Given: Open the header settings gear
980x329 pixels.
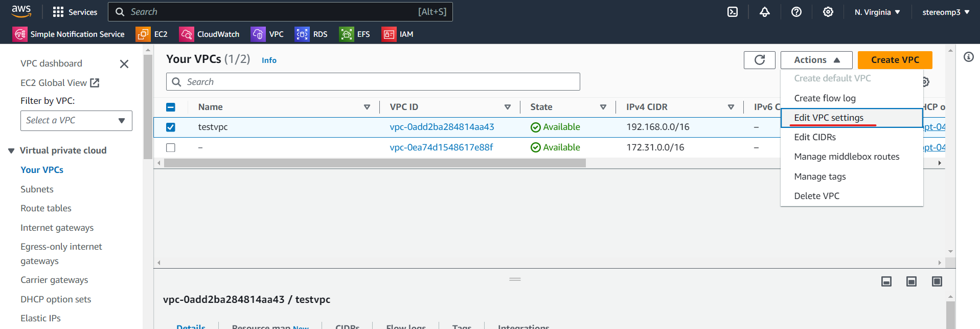Looking at the screenshot, I should click(x=828, y=12).
